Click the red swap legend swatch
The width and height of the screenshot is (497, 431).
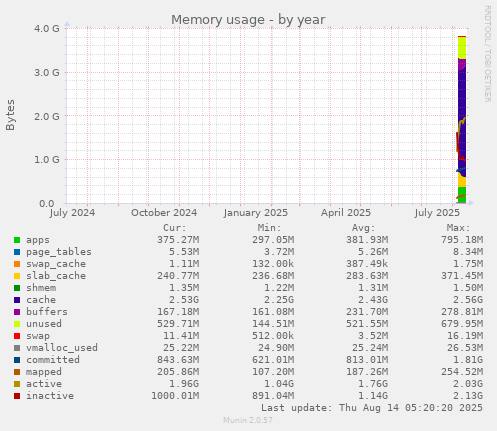coord(17,336)
